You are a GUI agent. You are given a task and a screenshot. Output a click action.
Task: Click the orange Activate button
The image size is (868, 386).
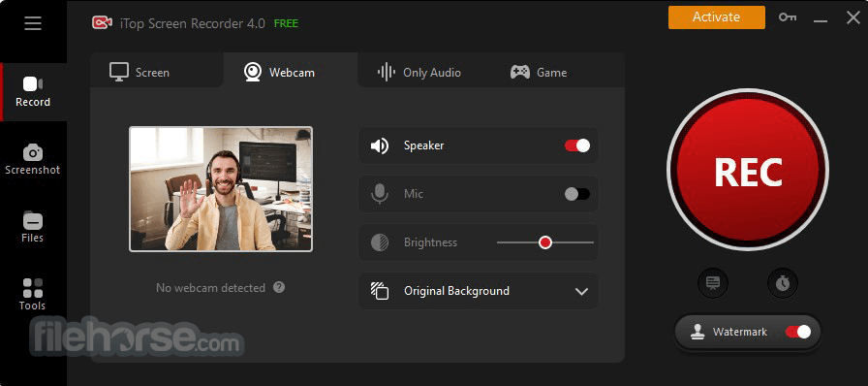(716, 17)
